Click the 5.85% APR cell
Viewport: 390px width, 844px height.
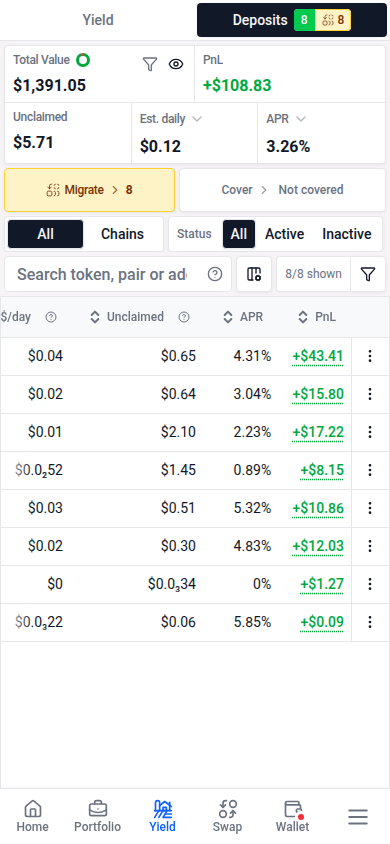click(252, 622)
